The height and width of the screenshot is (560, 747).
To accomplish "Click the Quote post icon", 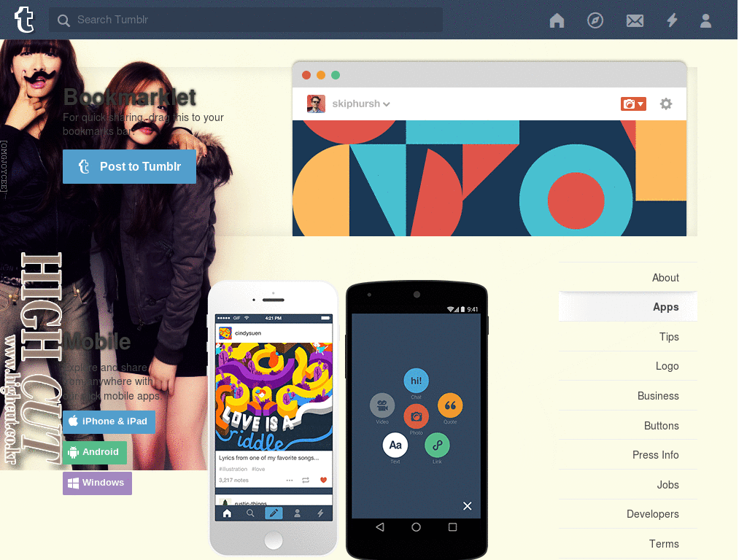I will [449, 405].
